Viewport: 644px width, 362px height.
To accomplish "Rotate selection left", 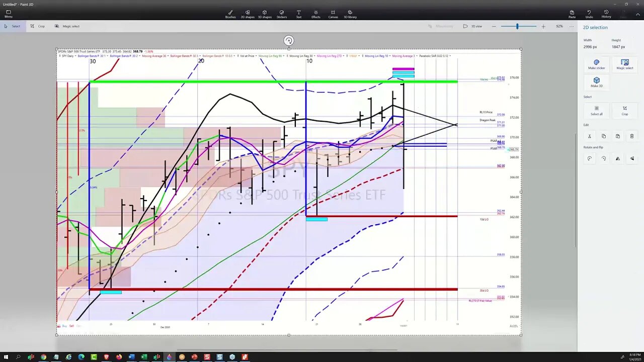I will 590,158.
